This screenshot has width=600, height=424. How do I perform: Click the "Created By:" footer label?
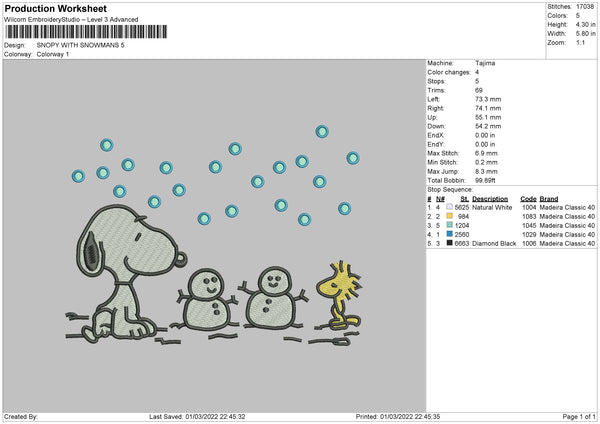21,416
